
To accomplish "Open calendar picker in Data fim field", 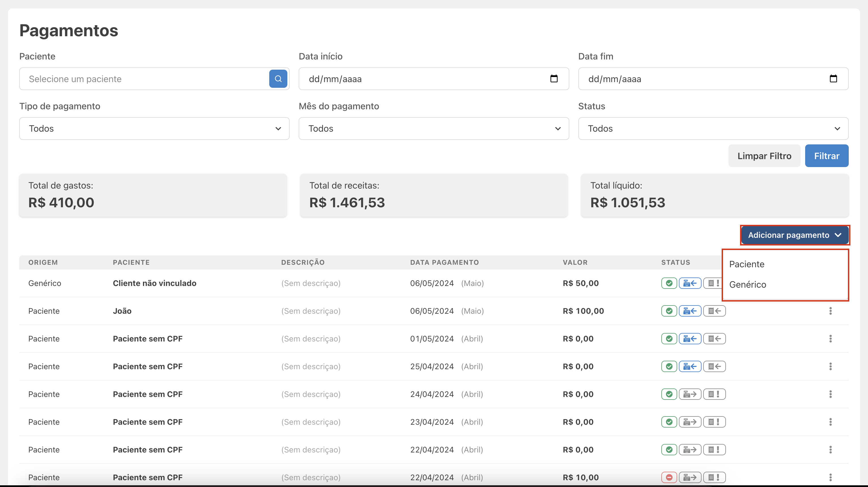I will 833,78.
